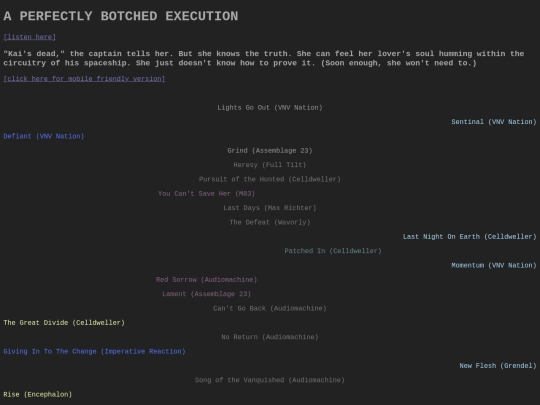Select track The Defeat (Wavorly)
Screen dimensions: 540x405
[270, 222]
